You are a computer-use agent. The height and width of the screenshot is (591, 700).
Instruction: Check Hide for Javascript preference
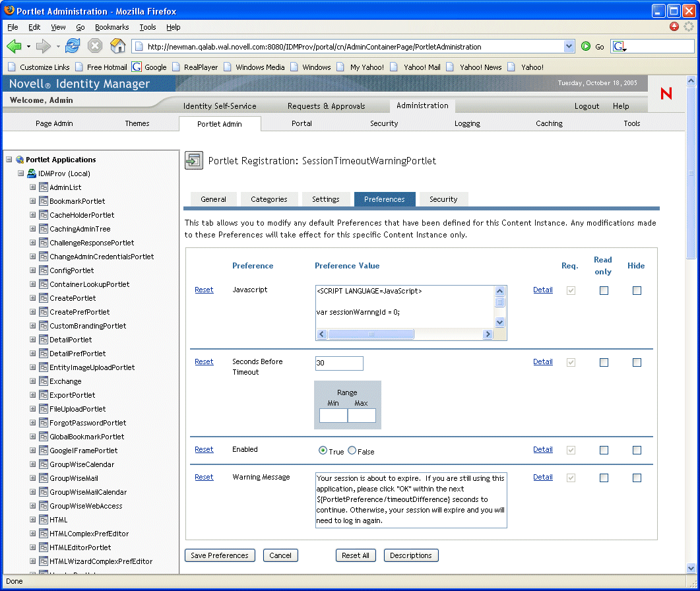click(x=637, y=291)
